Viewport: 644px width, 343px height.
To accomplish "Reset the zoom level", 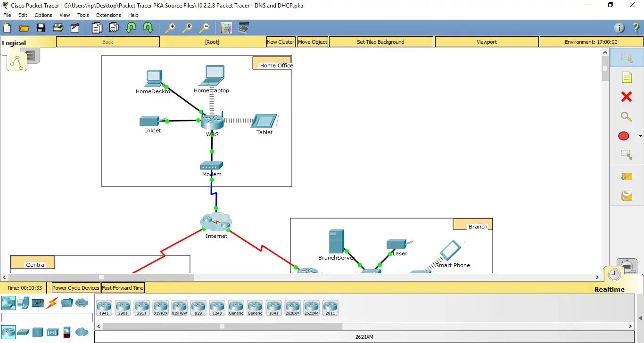I will pos(187,28).
